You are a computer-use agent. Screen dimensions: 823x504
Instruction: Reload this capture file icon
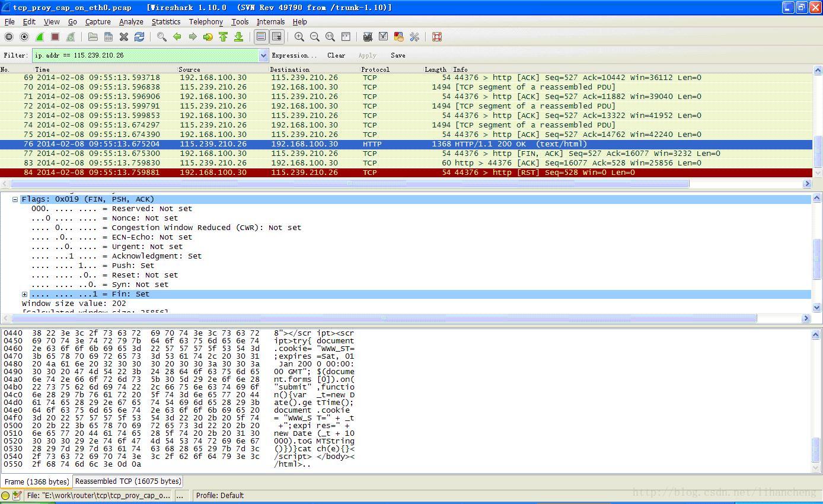pyautogui.click(x=139, y=37)
